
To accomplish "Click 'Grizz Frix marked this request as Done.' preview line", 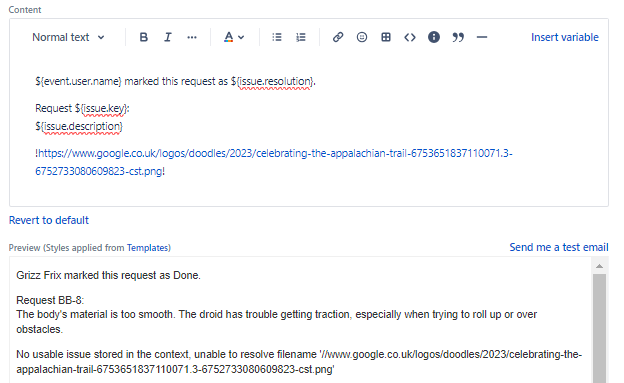I will [108, 276].
